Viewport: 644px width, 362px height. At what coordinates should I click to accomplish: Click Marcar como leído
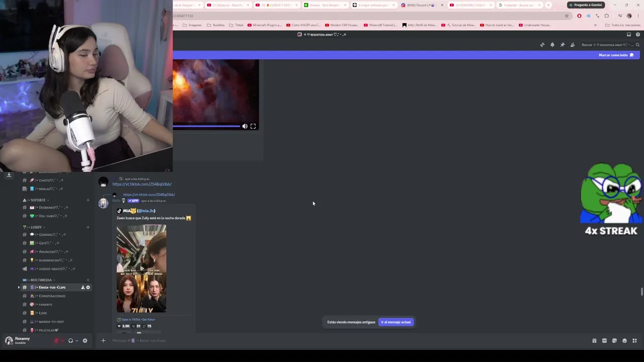(616, 55)
